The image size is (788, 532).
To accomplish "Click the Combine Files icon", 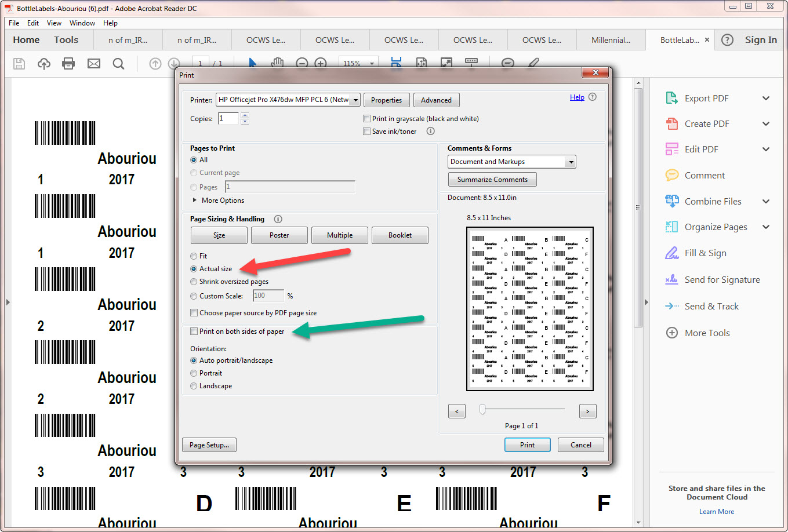I will 671,201.
